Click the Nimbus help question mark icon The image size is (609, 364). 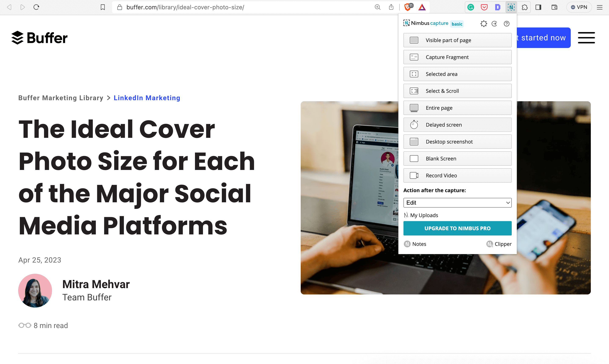coord(507,23)
